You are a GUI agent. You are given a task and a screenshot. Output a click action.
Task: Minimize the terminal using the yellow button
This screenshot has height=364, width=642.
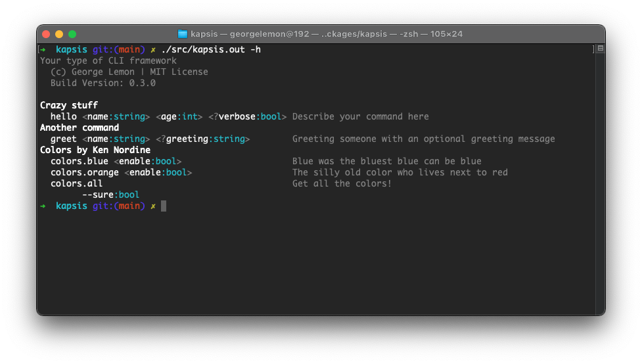coord(59,34)
